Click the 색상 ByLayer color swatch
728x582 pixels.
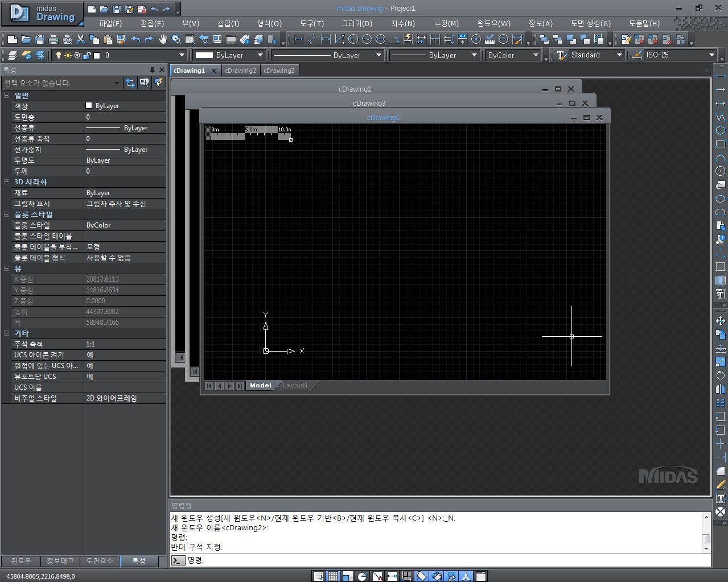point(89,106)
